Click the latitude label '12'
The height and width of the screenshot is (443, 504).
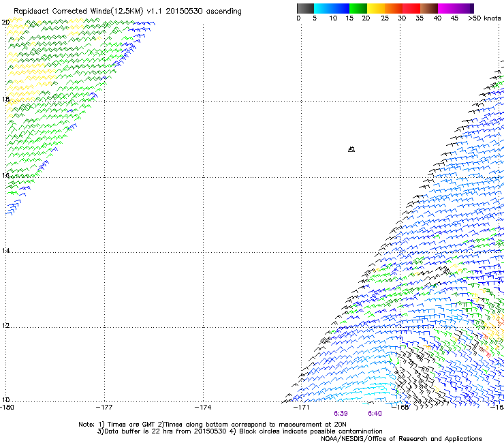pos(5,326)
